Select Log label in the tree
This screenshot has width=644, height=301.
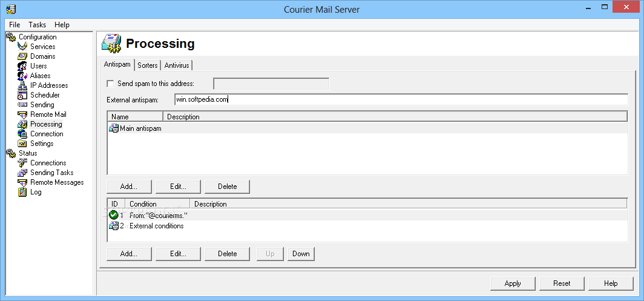tap(36, 192)
